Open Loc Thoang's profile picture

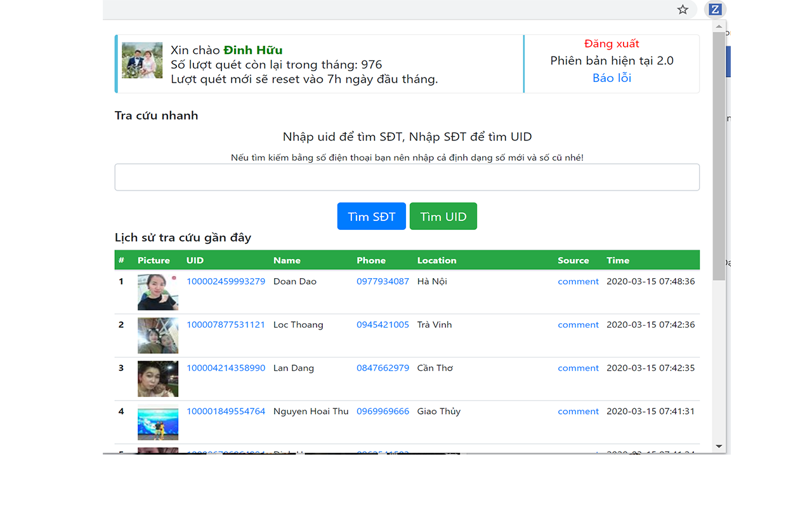click(x=157, y=335)
